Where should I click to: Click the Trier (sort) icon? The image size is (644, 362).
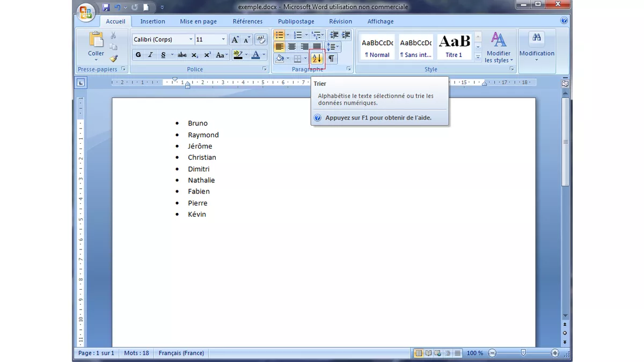click(x=316, y=58)
